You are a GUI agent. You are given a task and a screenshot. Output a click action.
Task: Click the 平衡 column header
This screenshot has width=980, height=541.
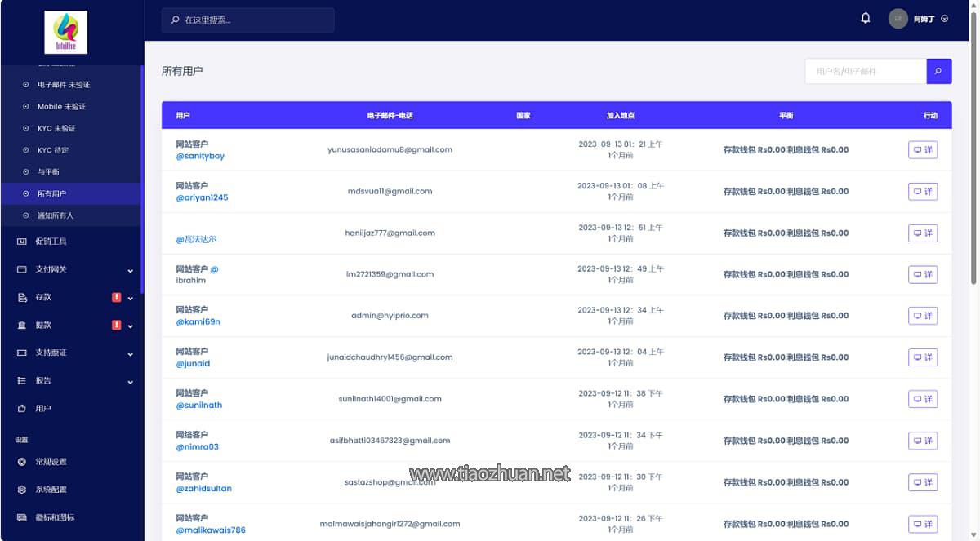click(786, 116)
